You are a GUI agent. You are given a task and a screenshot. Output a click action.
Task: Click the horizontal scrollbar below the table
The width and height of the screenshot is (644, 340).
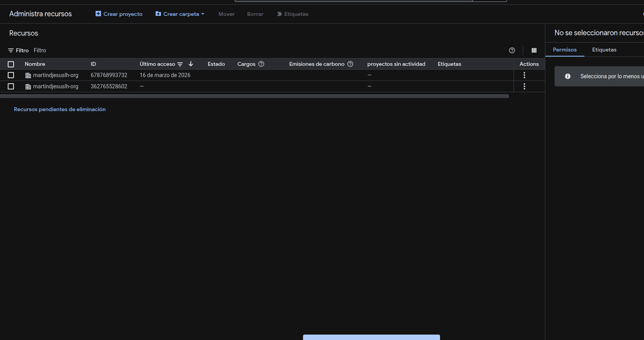254,96
